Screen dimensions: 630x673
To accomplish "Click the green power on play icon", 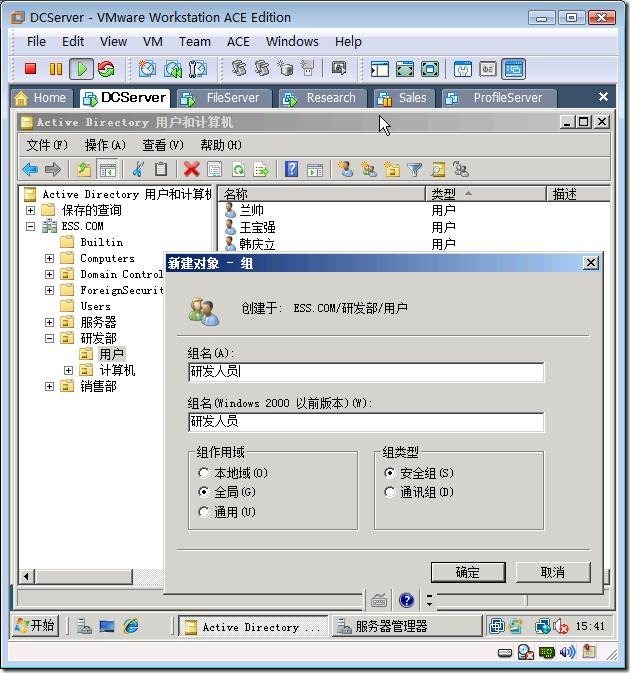I will coord(82,69).
